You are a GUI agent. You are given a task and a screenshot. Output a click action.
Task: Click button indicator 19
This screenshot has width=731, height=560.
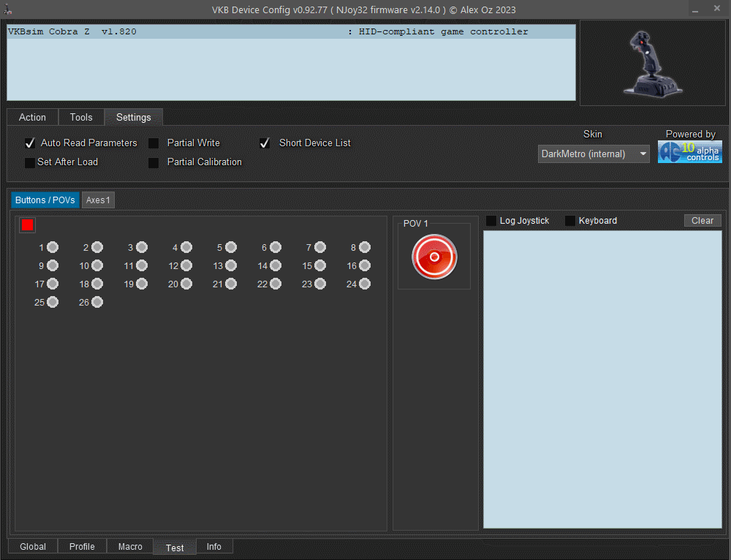click(142, 284)
